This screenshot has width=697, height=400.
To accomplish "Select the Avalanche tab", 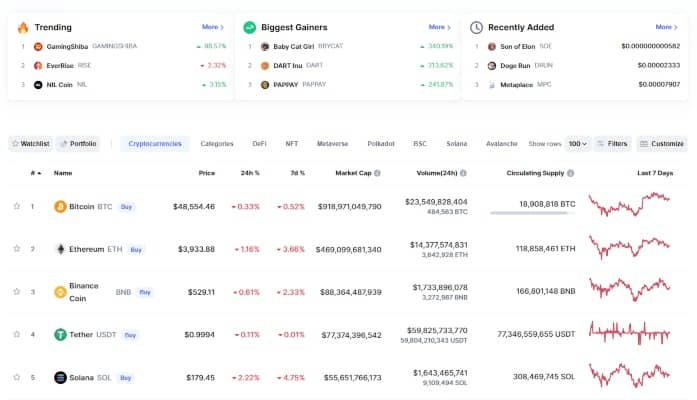I will pyautogui.click(x=501, y=144).
